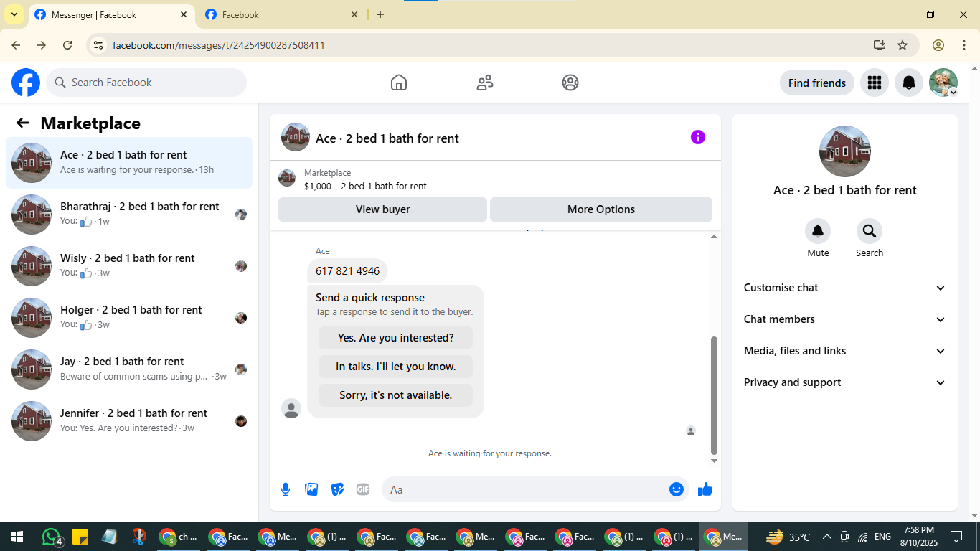The width and height of the screenshot is (980, 551).
Task: Focus the Search Facebook field
Action: (x=146, y=83)
